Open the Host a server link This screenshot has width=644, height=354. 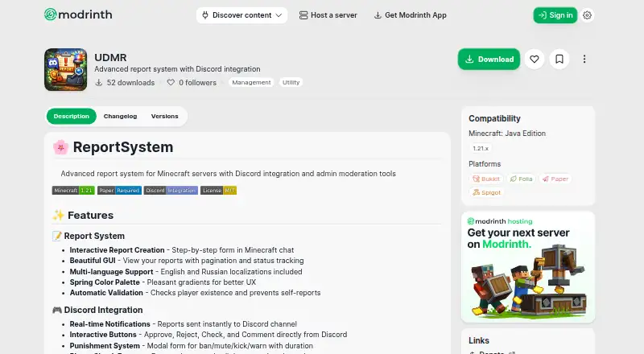coord(328,15)
